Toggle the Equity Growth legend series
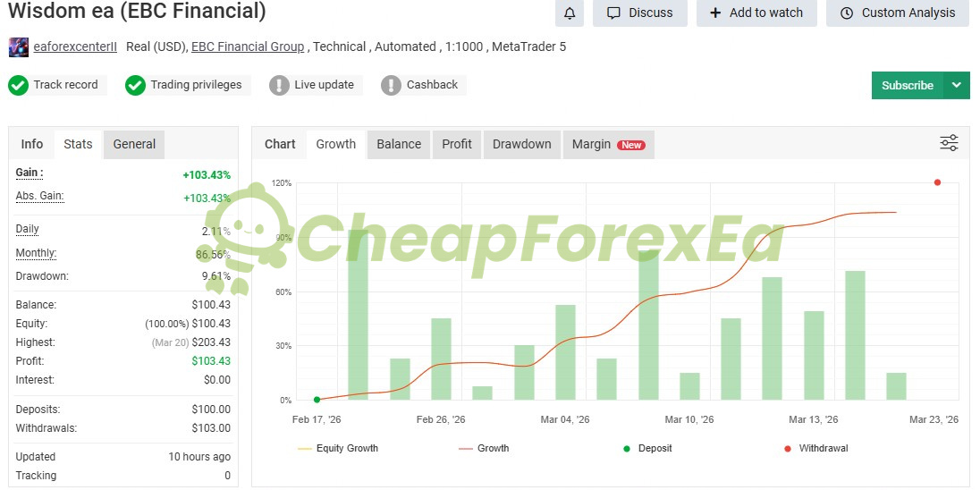This screenshot has height=490, width=980. point(338,448)
